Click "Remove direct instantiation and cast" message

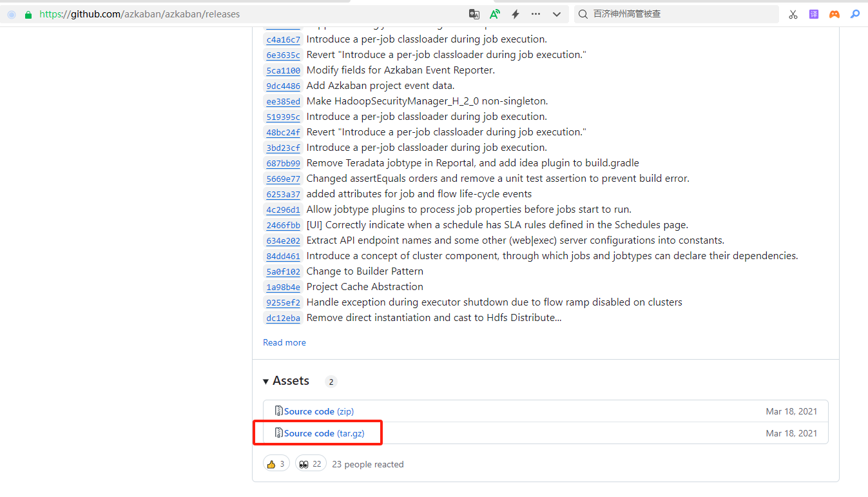click(434, 318)
